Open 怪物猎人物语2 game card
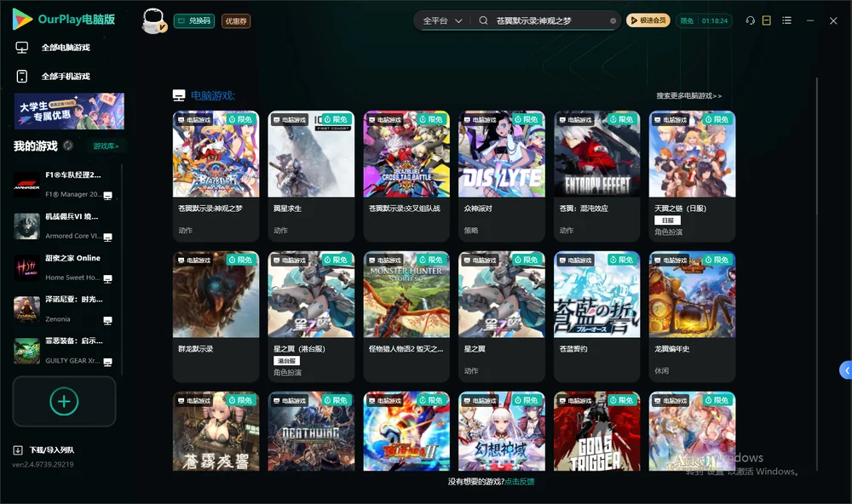Image resolution: width=852 pixels, height=504 pixels. 406,317
